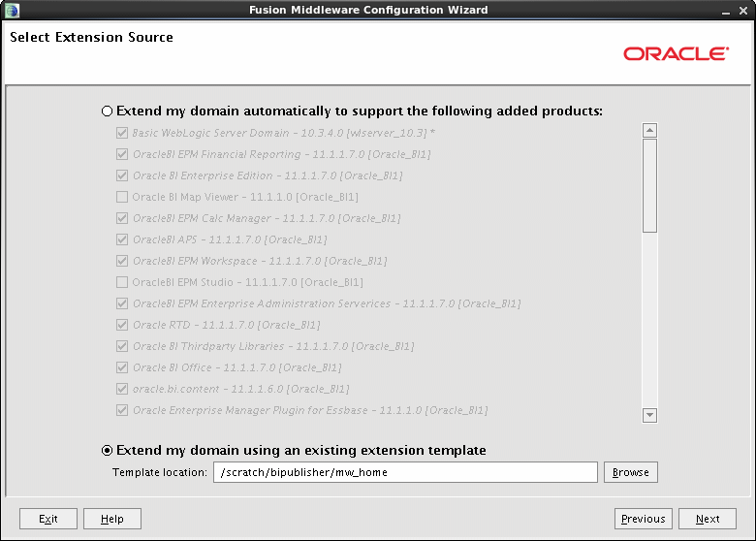The width and height of the screenshot is (756, 541).
Task: Select 'Extend my domain using an existing extension template' radio
Action: tap(107, 451)
